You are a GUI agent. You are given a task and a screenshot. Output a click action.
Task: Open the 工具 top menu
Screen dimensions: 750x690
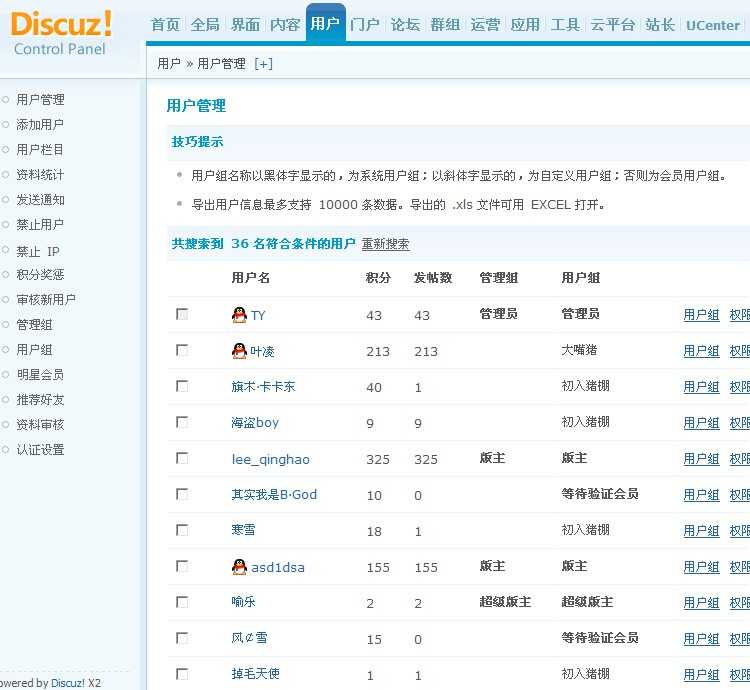565,25
